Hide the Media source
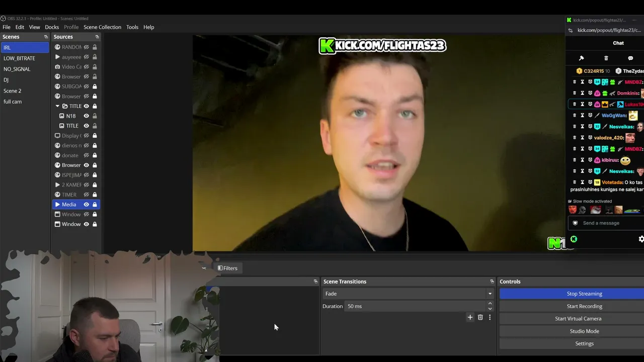The width and height of the screenshot is (644, 362). pyautogui.click(x=87, y=205)
